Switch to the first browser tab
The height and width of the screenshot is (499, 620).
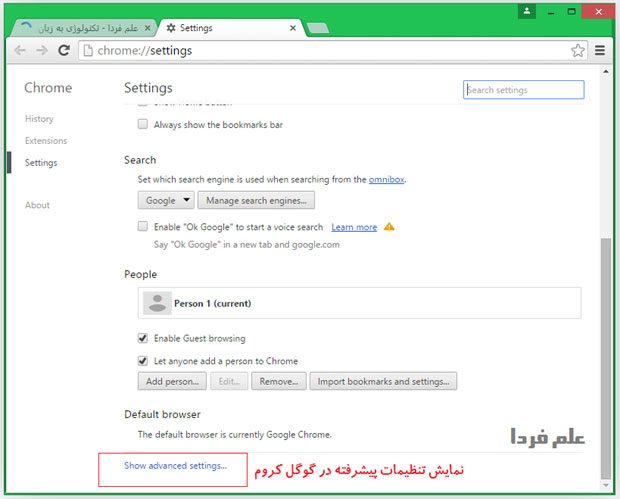(x=80, y=28)
